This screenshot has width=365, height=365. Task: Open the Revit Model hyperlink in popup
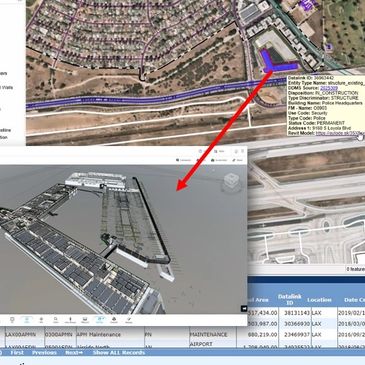(x=340, y=133)
